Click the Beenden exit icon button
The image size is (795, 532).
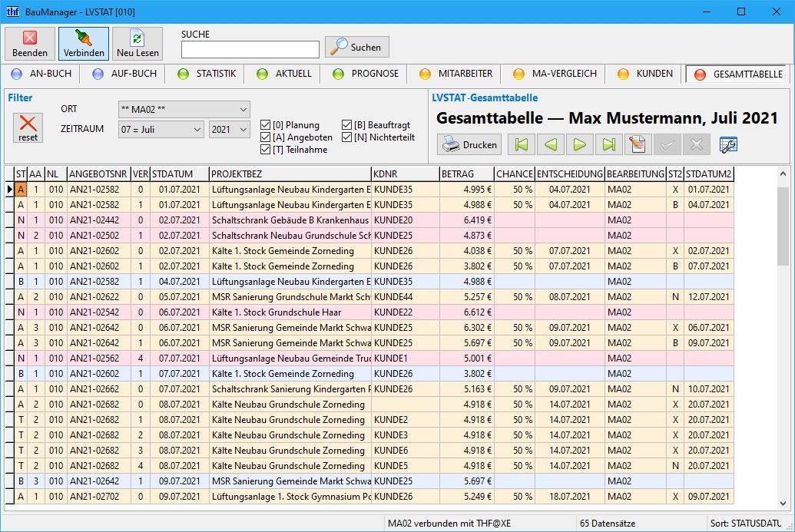point(30,44)
